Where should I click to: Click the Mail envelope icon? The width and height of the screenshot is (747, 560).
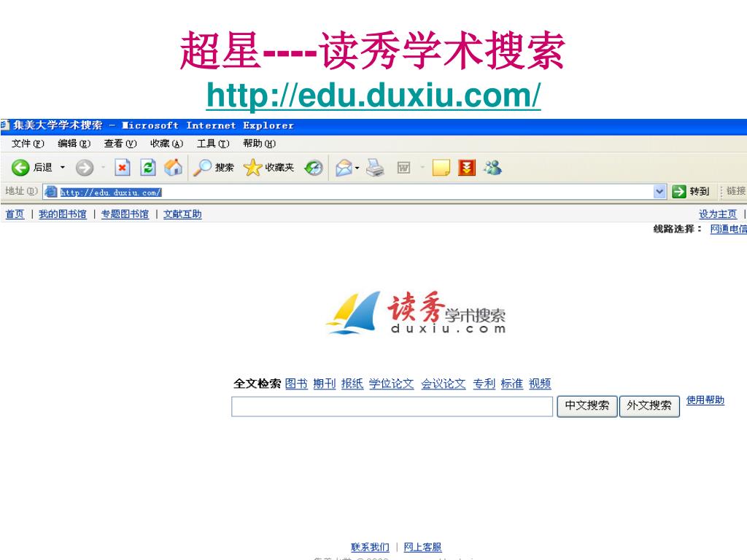point(344,168)
